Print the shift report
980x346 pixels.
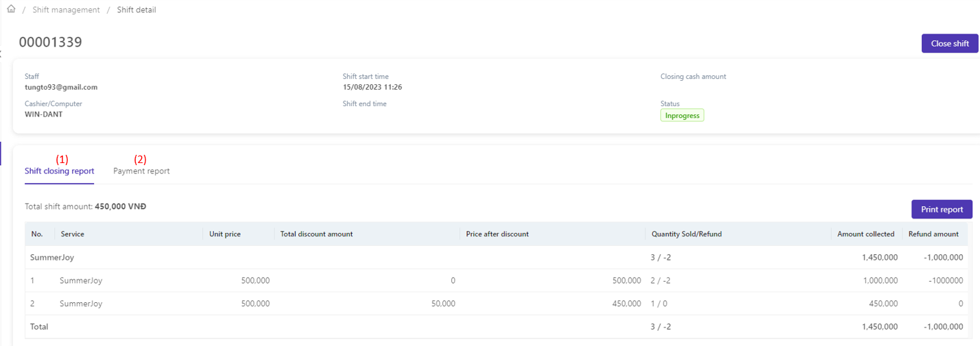[x=942, y=209]
